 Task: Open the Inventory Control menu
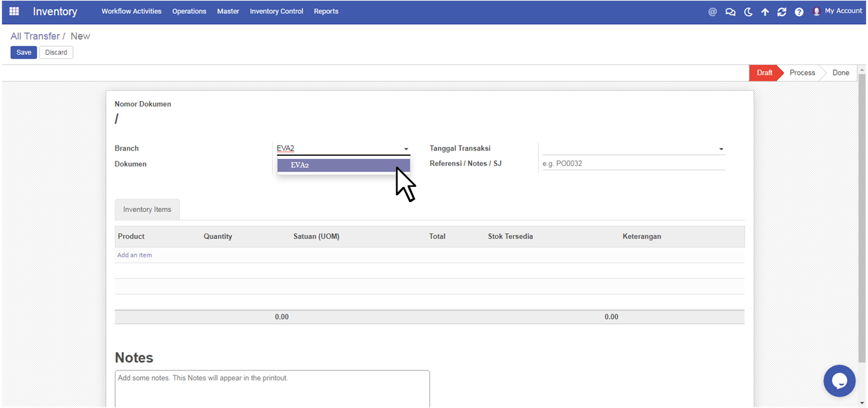(276, 11)
